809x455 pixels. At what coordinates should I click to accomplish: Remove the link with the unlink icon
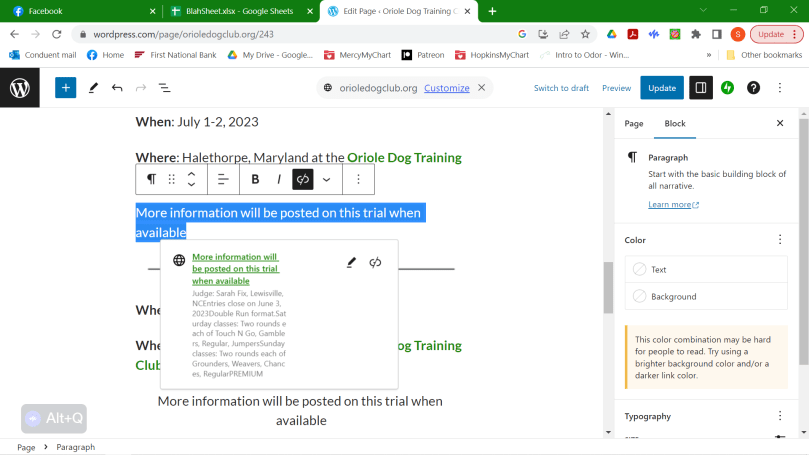point(376,263)
